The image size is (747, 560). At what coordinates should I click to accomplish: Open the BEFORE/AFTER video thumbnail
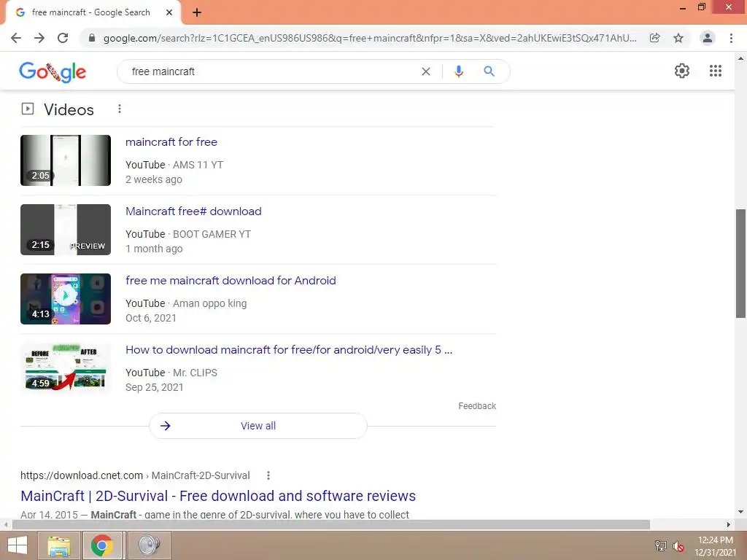point(66,368)
